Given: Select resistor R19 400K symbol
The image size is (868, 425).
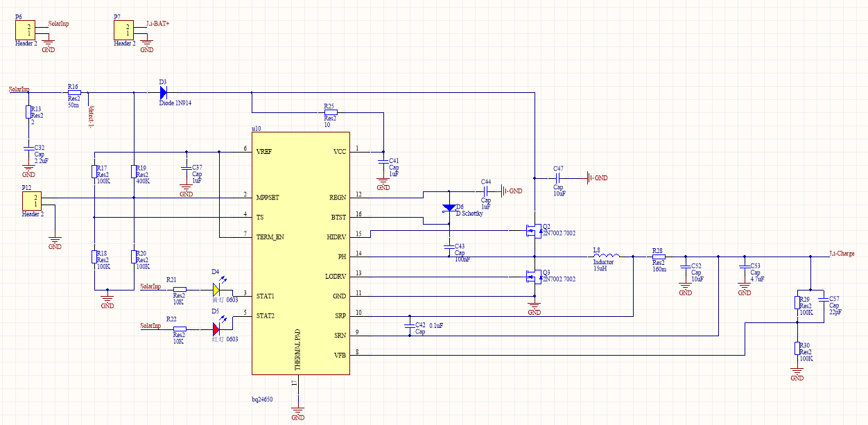Looking at the screenshot, I should click(133, 171).
